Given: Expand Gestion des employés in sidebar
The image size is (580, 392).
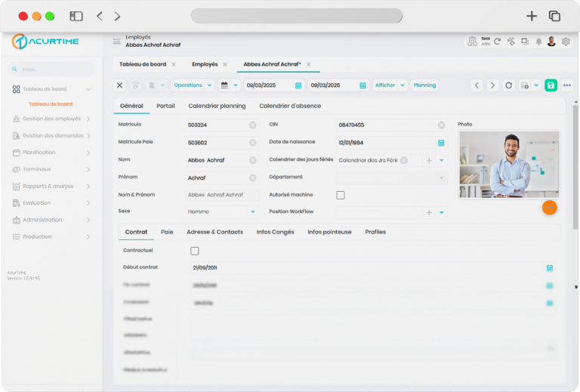Looking at the screenshot, I should [x=51, y=119].
